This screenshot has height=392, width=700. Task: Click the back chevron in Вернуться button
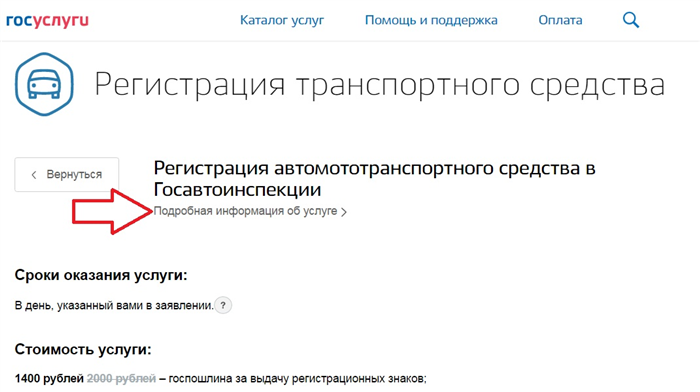tap(34, 175)
